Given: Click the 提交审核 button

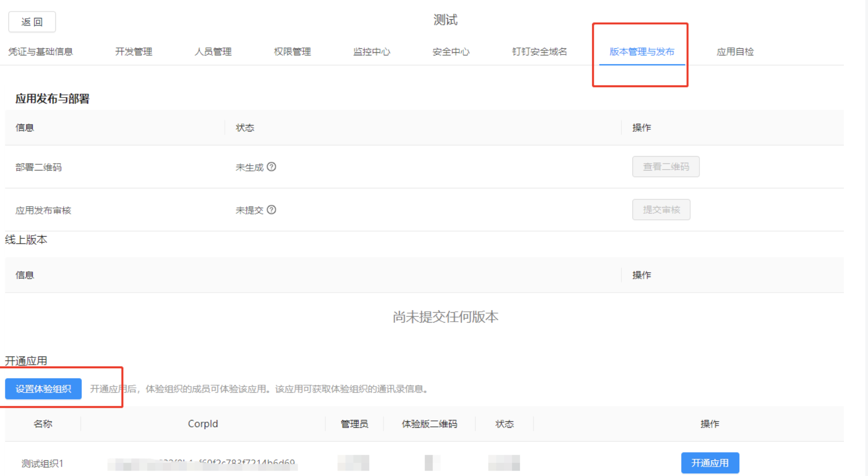Looking at the screenshot, I should click(661, 209).
